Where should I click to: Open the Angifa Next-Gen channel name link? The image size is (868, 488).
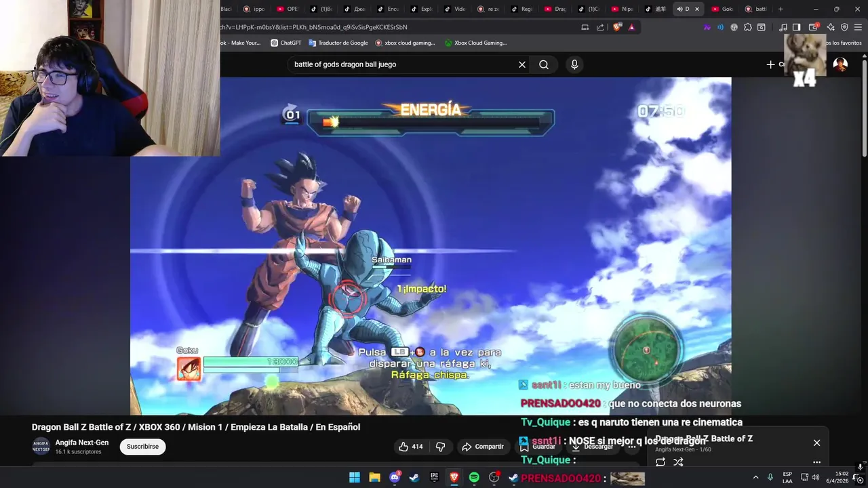82,443
